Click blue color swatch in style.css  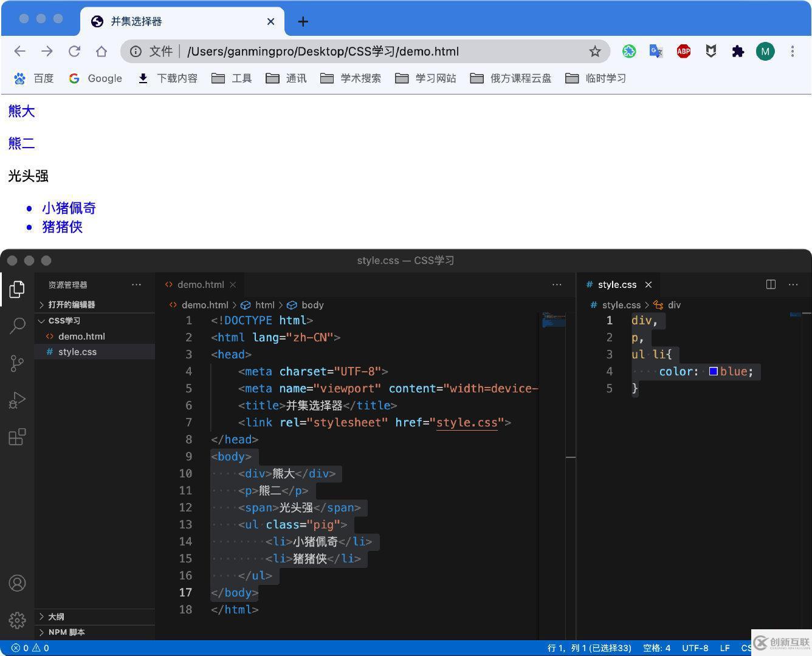[714, 371]
